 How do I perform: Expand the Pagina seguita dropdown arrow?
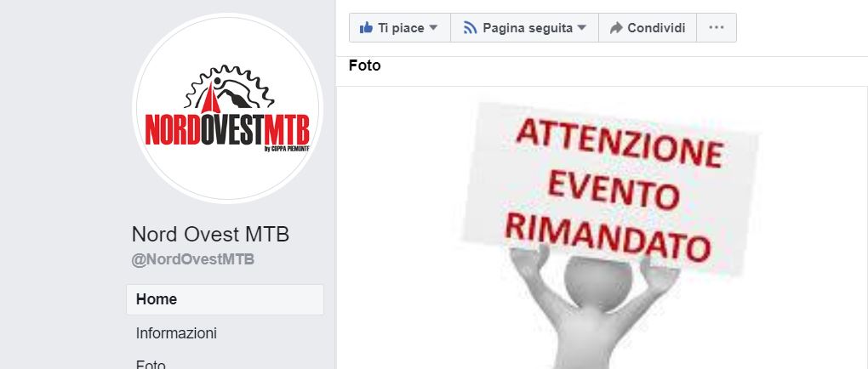[x=581, y=28]
